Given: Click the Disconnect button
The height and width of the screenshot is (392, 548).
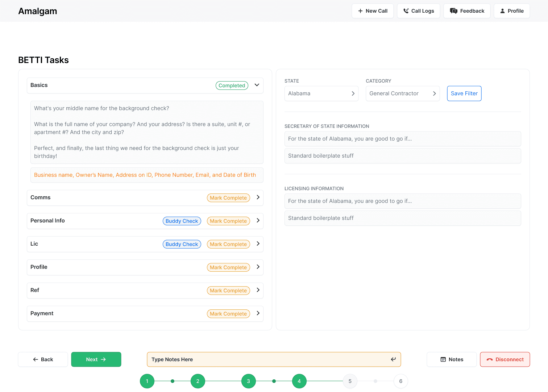Looking at the screenshot, I should [505, 359].
